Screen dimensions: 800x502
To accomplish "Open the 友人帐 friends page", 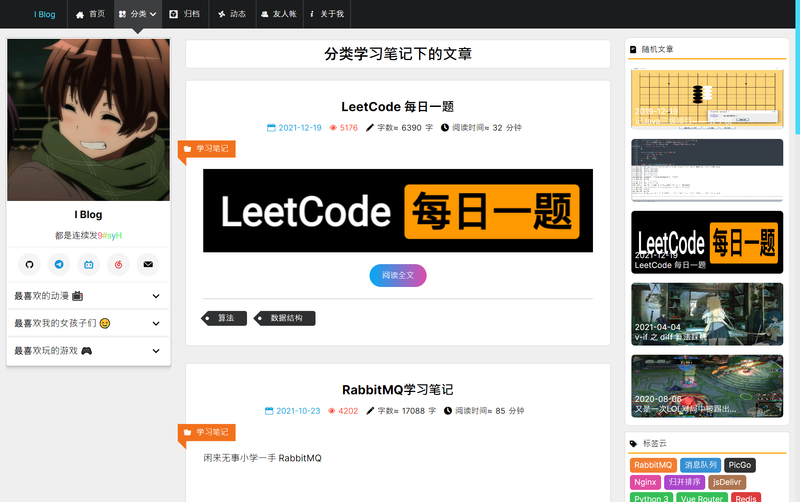I will click(279, 14).
